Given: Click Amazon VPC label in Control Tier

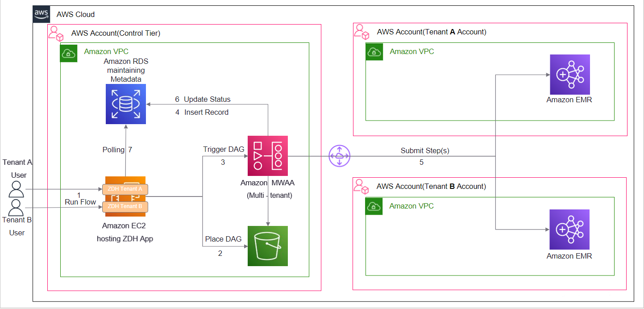Looking at the screenshot, I should coord(106,51).
